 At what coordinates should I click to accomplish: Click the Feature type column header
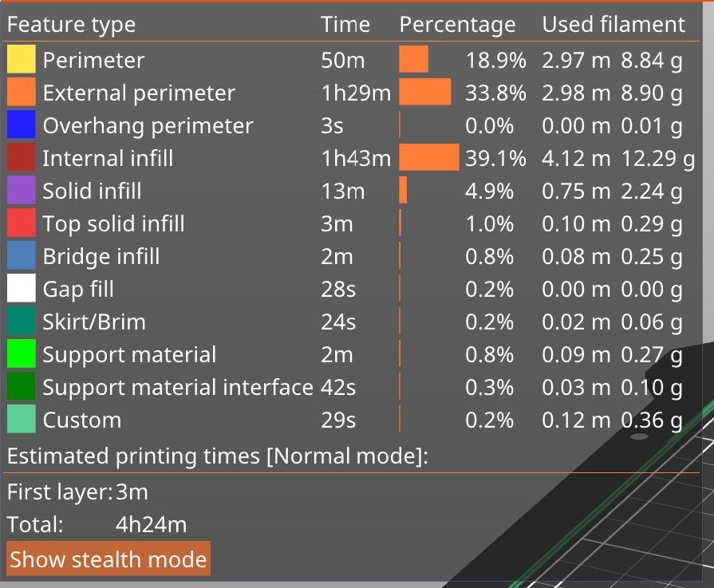click(72, 25)
